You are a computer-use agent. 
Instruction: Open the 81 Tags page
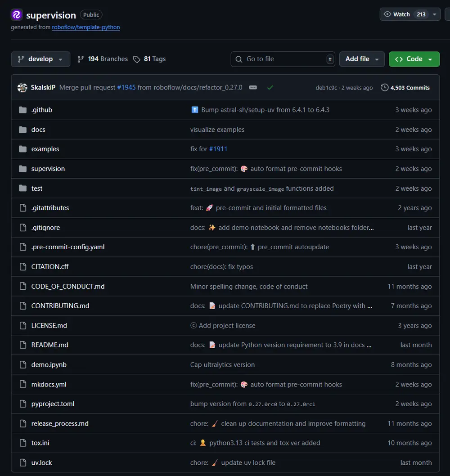pos(149,59)
